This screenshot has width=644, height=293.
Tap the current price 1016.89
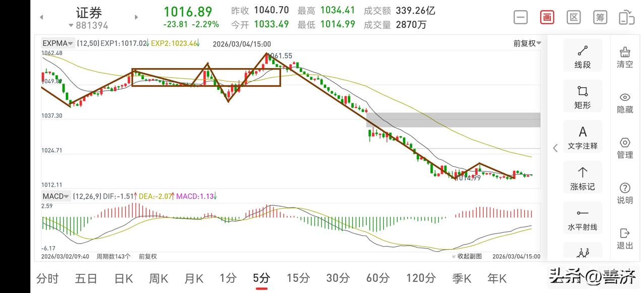point(188,12)
